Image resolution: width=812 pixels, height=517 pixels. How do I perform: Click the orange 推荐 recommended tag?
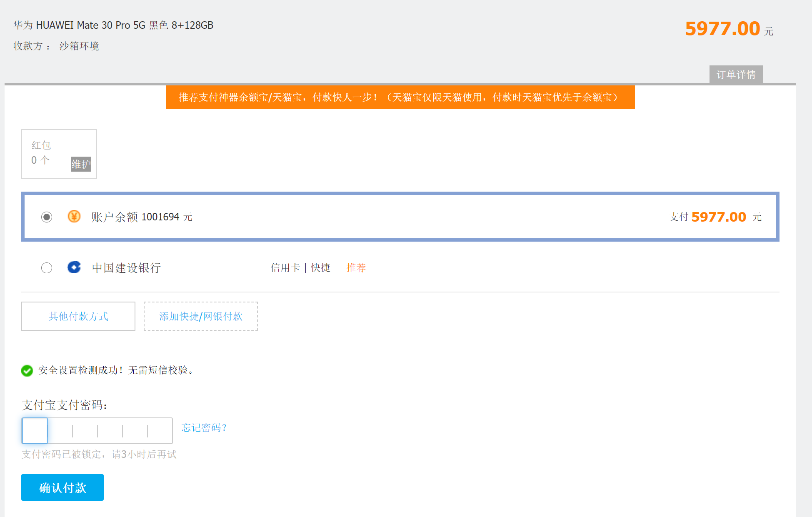(356, 267)
